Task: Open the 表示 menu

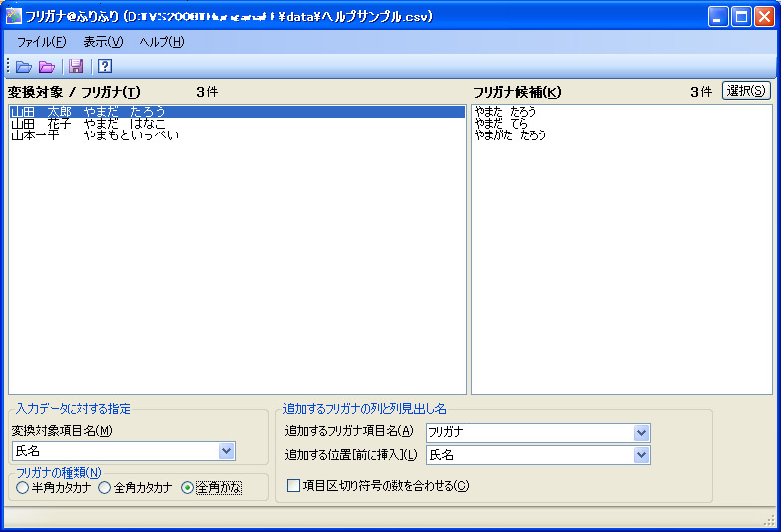Action: pos(102,42)
